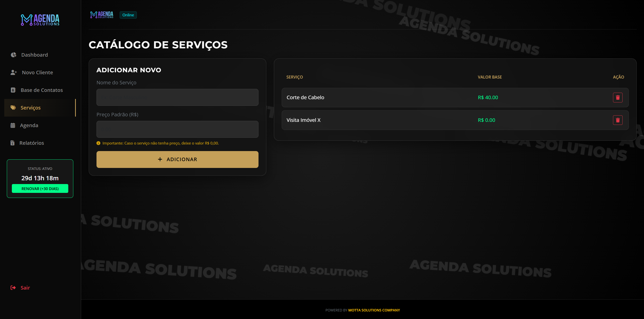
Task: Click the Online status badge
Action: tap(128, 15)
